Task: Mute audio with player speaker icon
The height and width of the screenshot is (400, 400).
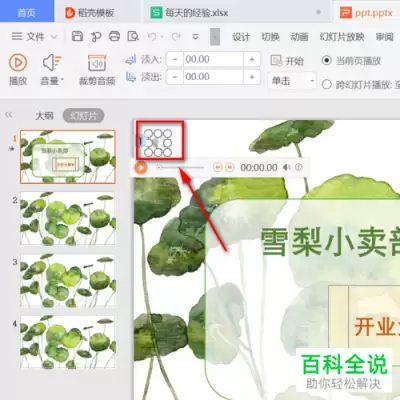Action: 287,167
